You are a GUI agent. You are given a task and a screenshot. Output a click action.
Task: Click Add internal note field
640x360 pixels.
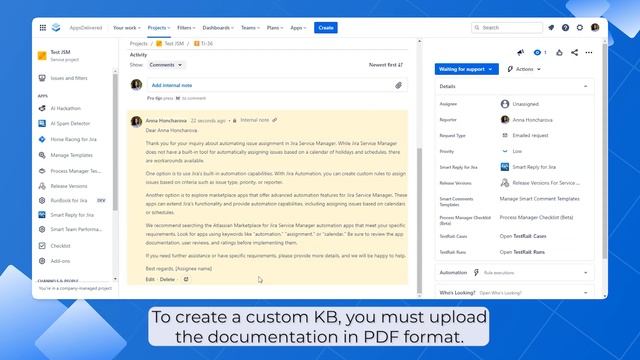point(277,85)
